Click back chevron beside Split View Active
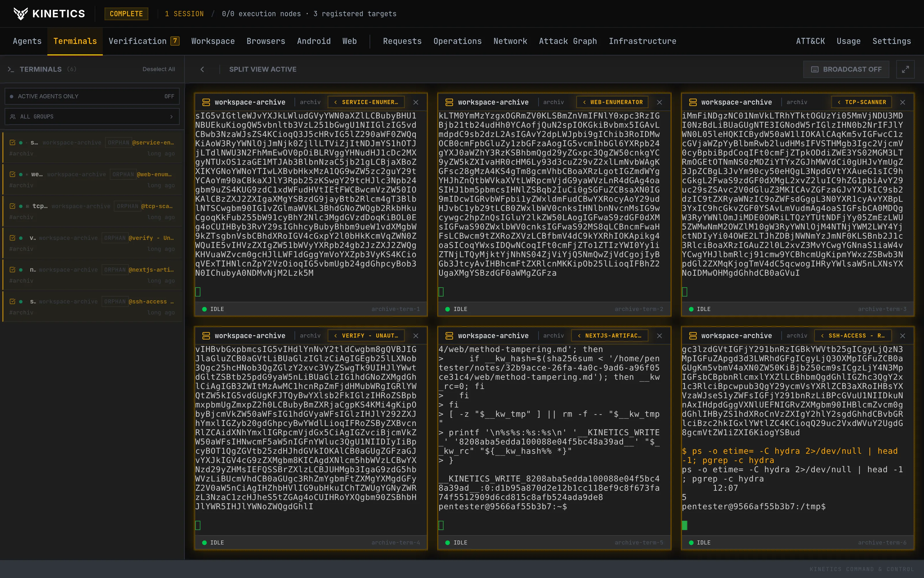924x578 pixels. (202, 69)
